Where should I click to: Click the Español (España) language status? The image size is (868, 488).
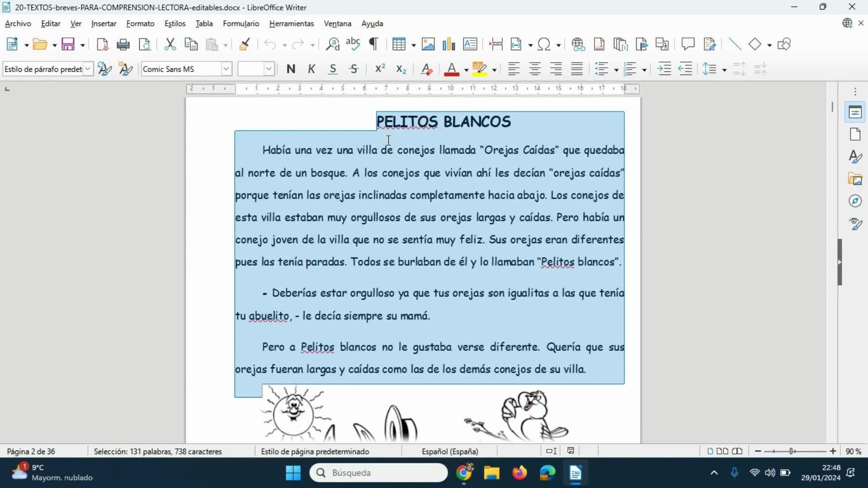[449, 451]
